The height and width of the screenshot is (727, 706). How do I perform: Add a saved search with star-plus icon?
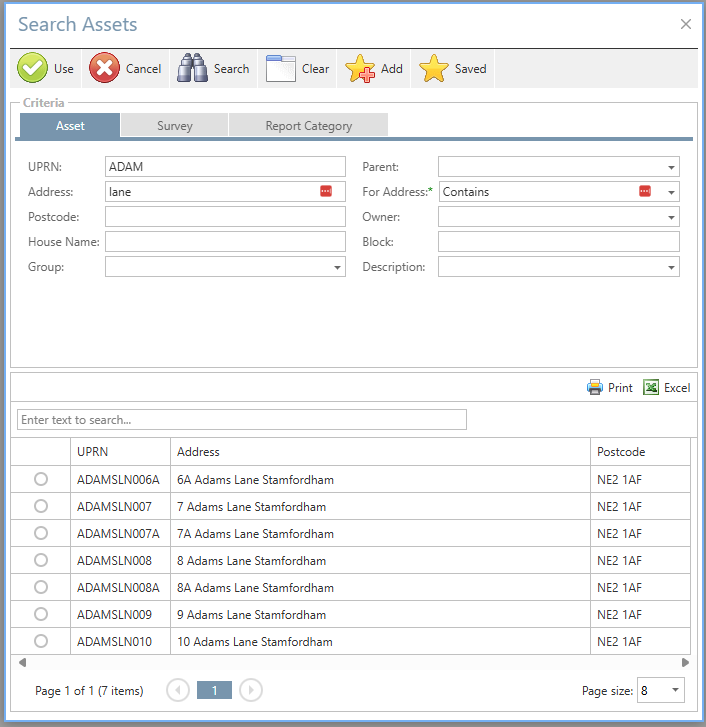coord(360,69)
